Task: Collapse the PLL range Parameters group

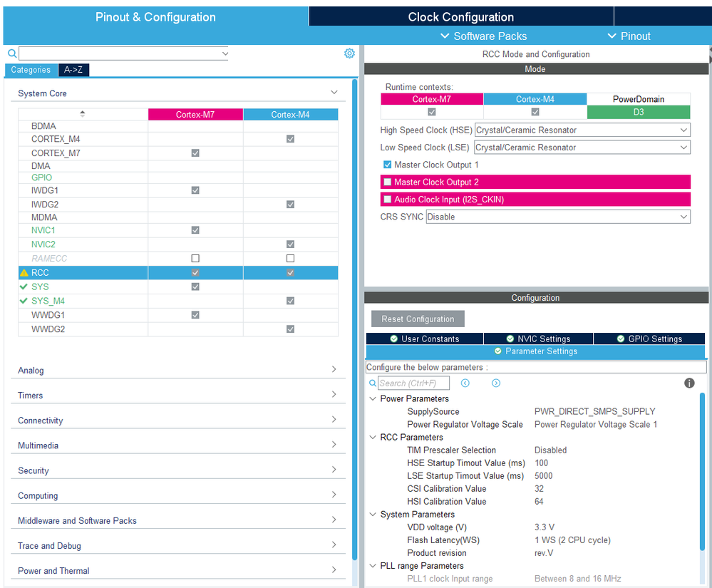Action: (373, 566)
